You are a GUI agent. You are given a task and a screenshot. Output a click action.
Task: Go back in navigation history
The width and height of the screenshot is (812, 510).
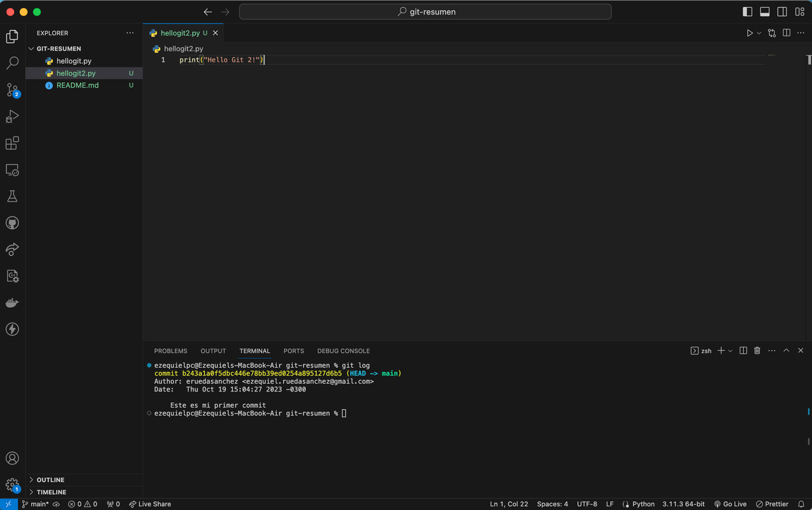[208, 11]
